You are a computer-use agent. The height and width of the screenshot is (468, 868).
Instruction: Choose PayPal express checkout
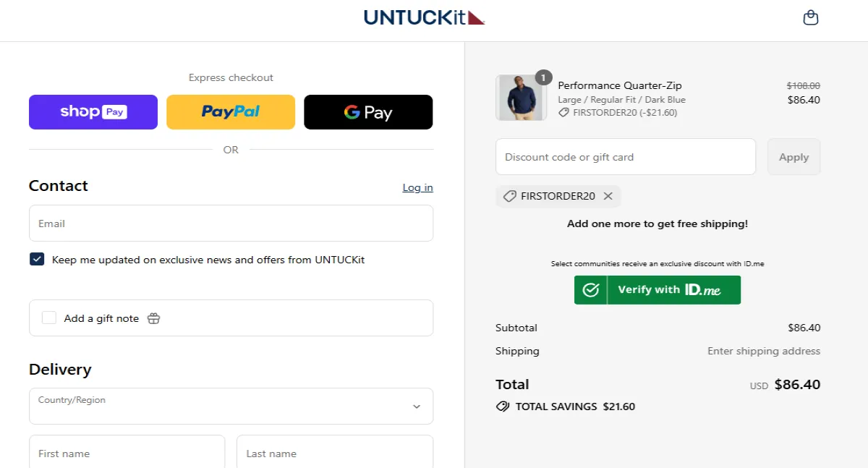[x=231, y=112]
